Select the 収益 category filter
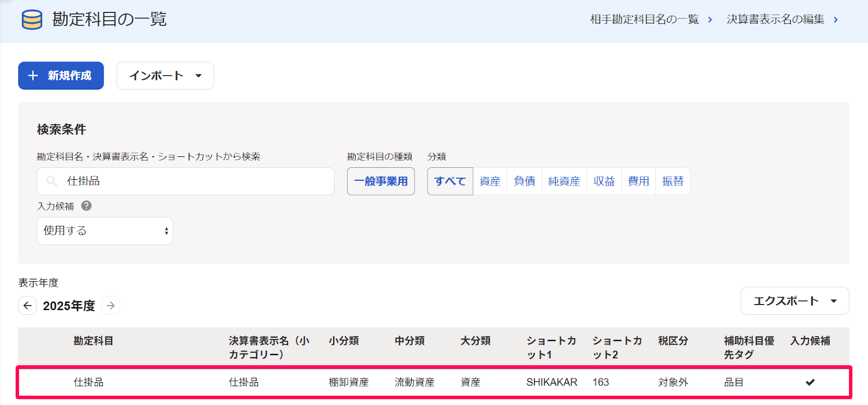The width and height of the screenshot is (868, 405). pyautogui.click(x=604, y=181)
